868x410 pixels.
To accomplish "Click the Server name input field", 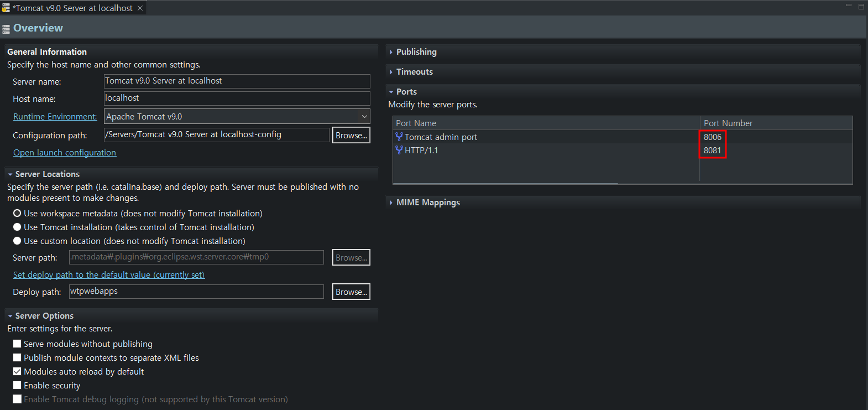I will (x=237, y=81).
